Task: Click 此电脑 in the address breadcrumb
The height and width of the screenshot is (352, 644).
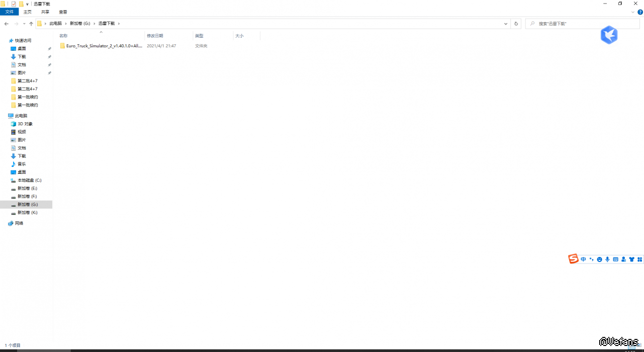Action: 55,24
